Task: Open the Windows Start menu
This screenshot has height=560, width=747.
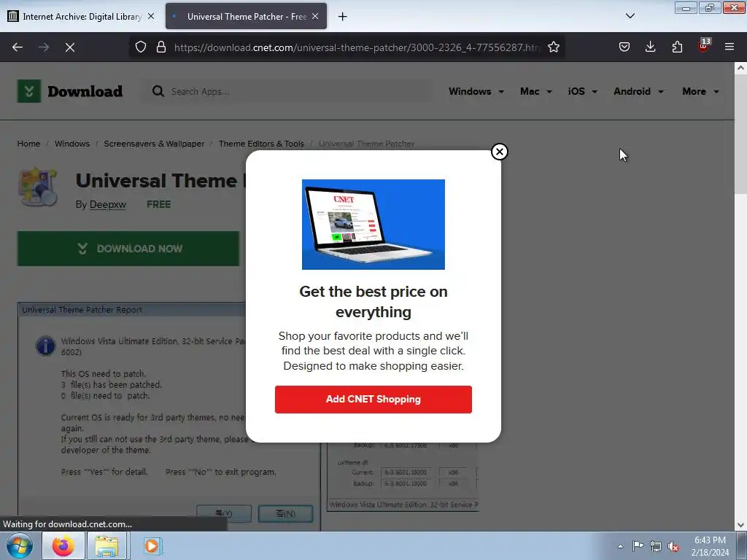Action: click(x=19, y=545)
